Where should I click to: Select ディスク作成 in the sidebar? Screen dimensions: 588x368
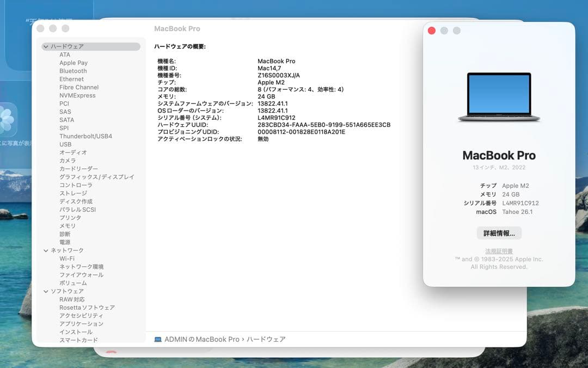pyautogui.click(x=76, y=201)
